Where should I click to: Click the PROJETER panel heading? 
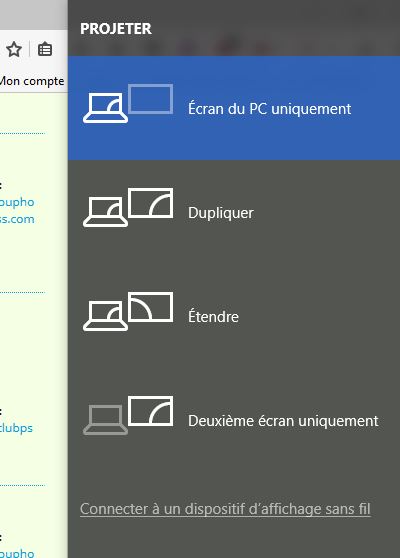pos(116,29)
